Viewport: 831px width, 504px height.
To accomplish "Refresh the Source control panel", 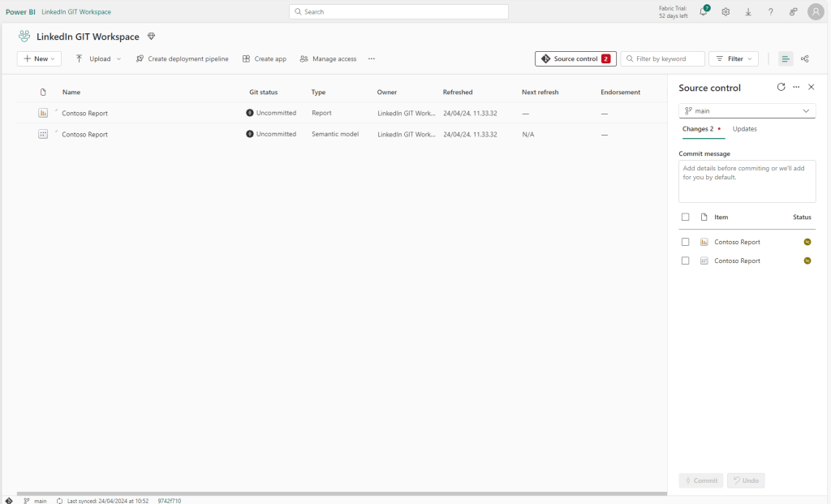I will coord(781,87).
